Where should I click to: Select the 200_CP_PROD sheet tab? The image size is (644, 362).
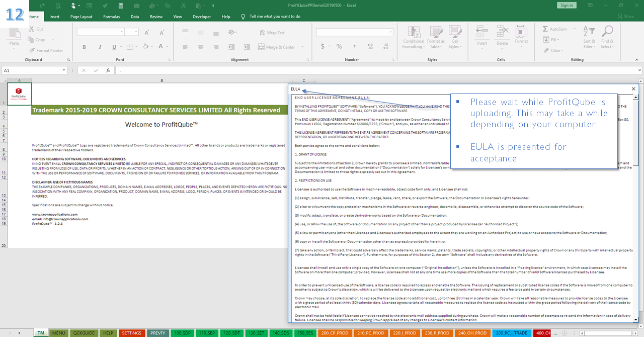[335, 333]
